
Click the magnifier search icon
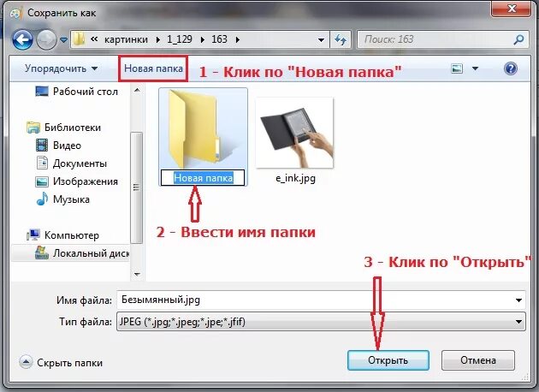click(518, 39)
